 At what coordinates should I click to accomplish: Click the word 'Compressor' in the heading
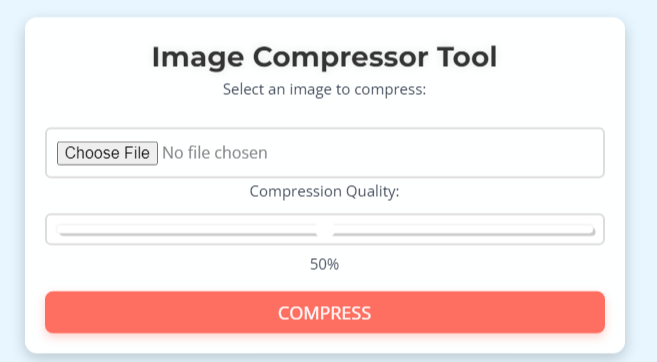pyautogui.click(x=340, y=58)
